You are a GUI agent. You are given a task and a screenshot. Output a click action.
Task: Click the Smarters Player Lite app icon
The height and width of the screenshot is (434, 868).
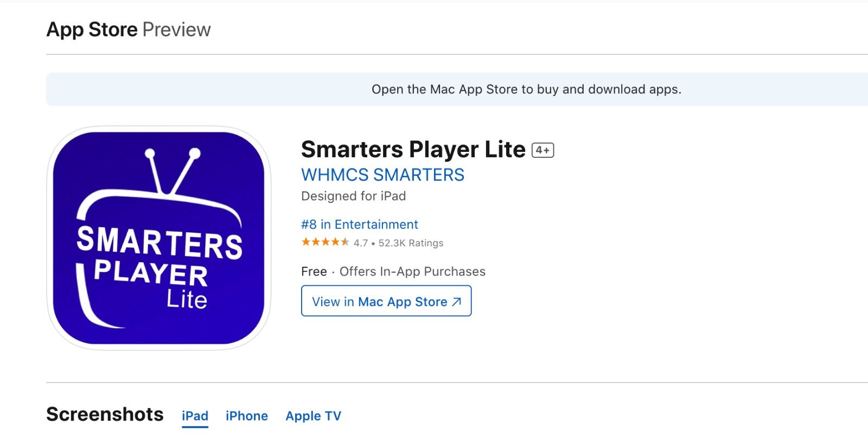(x=159, y=238)
